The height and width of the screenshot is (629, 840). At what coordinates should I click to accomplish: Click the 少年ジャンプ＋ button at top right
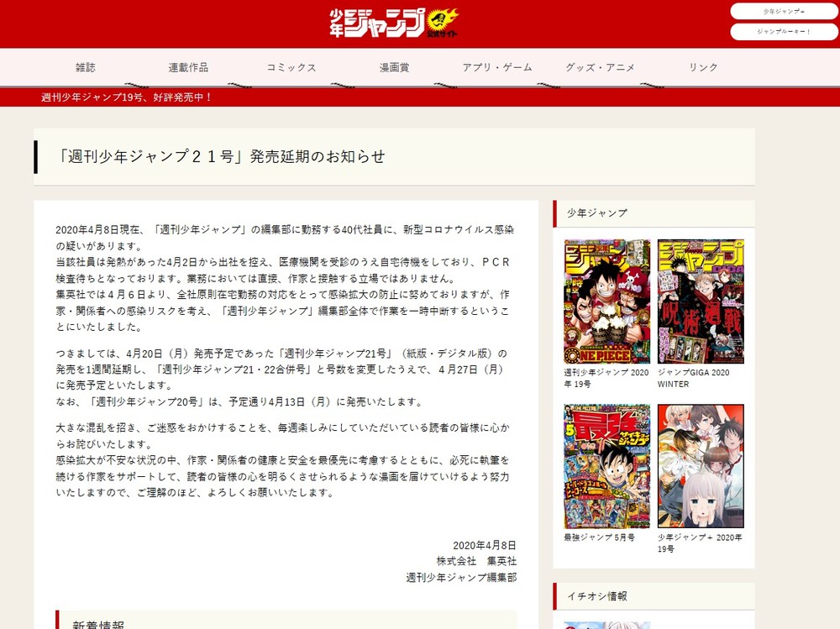click(x=784, y=11)
